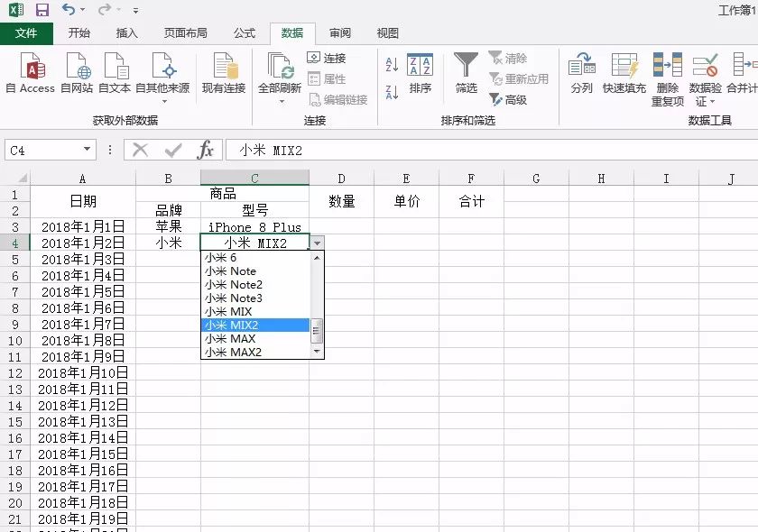Open the File (文件) tab

point(26,32)
